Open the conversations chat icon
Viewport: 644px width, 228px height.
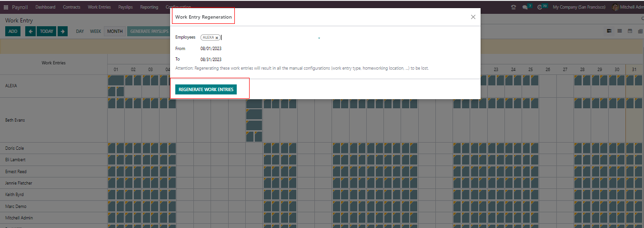pos(525,7)
